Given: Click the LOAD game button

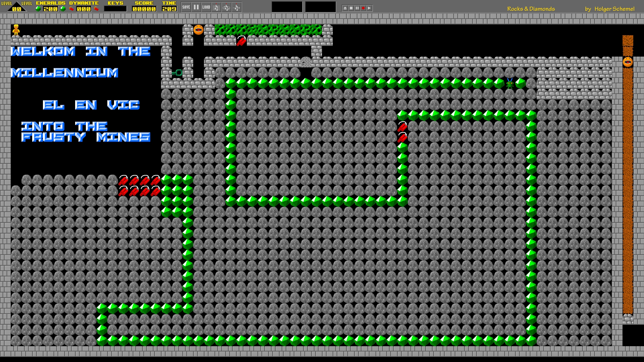Looking at the screenshot, I should pos(206,7).
